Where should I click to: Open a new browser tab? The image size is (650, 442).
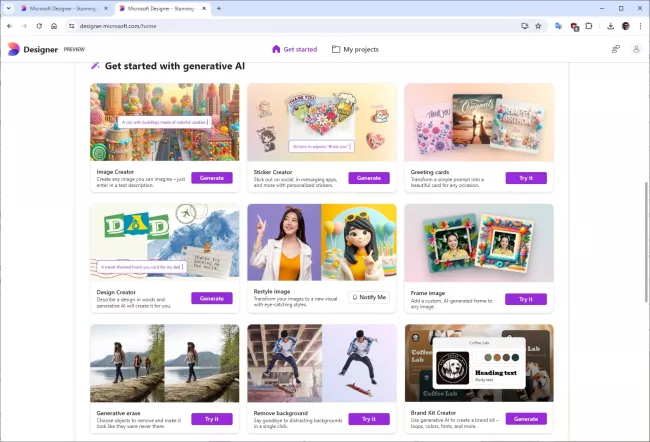[219, 8]
